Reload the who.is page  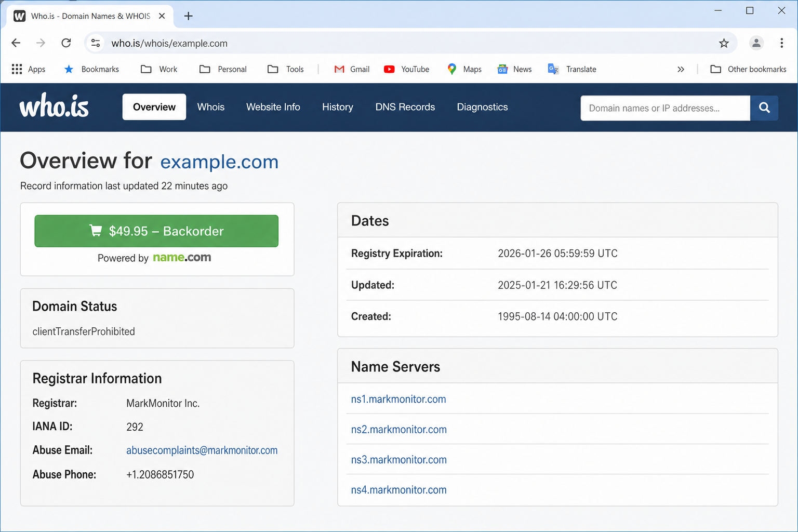click(66, 43)
